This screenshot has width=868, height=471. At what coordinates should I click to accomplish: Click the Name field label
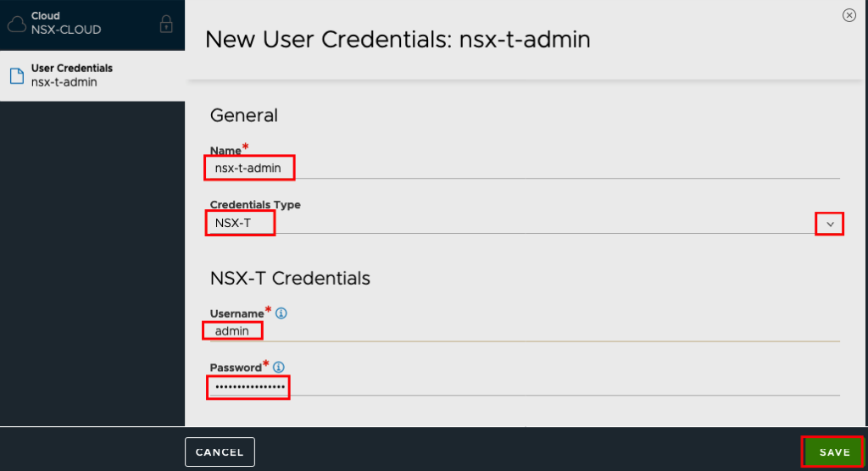click(225, 151)
